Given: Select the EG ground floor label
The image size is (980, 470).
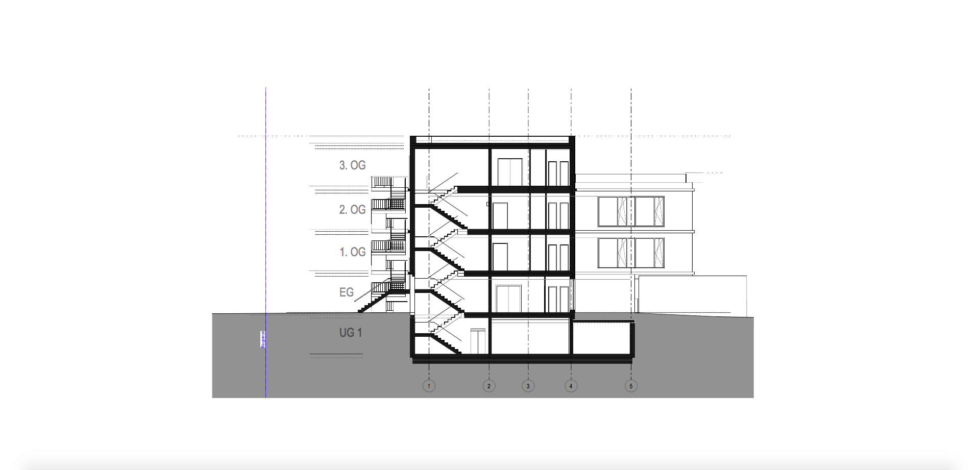Looking at the screenshot, I should point(347,292).
